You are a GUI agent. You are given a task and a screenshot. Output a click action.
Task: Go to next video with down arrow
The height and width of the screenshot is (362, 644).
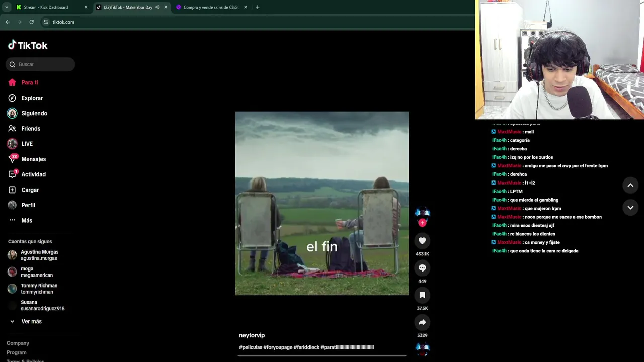(630, 207)
